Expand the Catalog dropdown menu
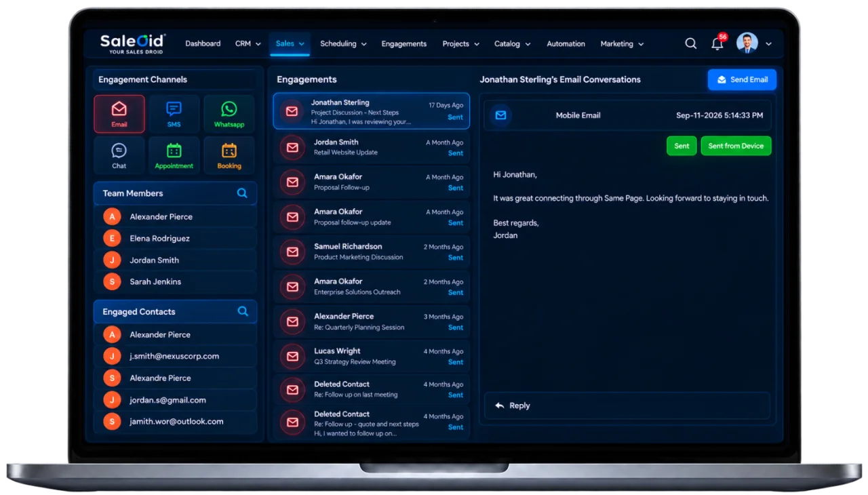The height and width of the screenshot is (495, 868). tap(513, 43)
